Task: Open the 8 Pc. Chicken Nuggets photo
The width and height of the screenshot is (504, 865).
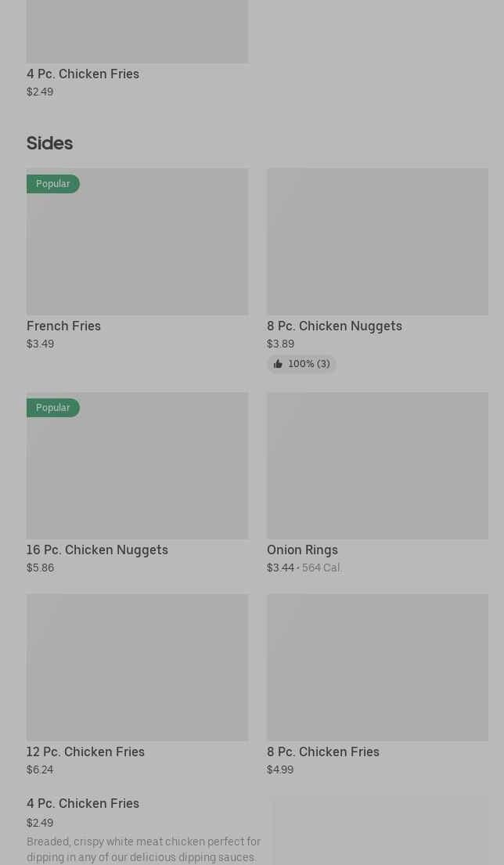Action: (x=377, y=241)
